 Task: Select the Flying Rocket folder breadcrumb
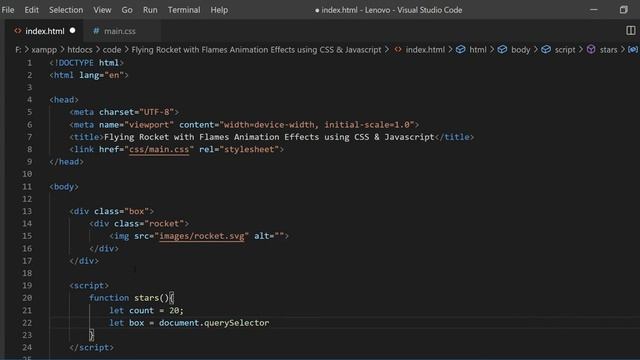[256, 50]
